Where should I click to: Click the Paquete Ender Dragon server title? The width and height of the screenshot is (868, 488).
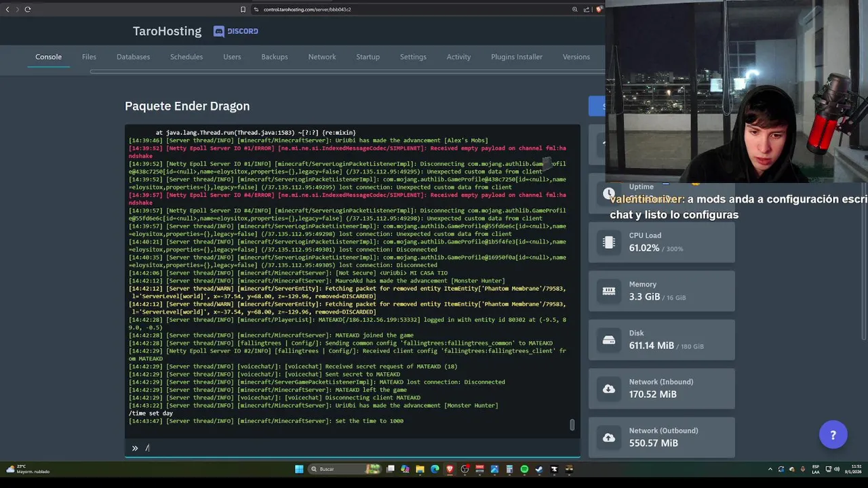187,106
